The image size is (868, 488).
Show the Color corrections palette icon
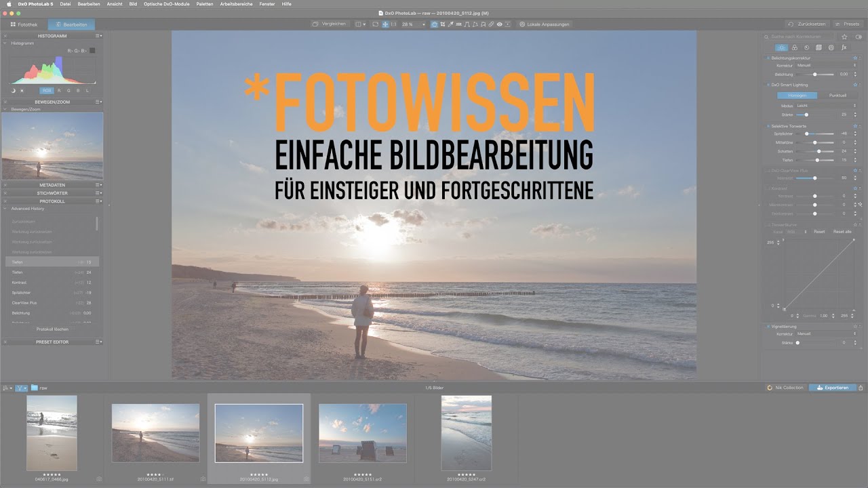pyautogui.click(x=795, y=47)
